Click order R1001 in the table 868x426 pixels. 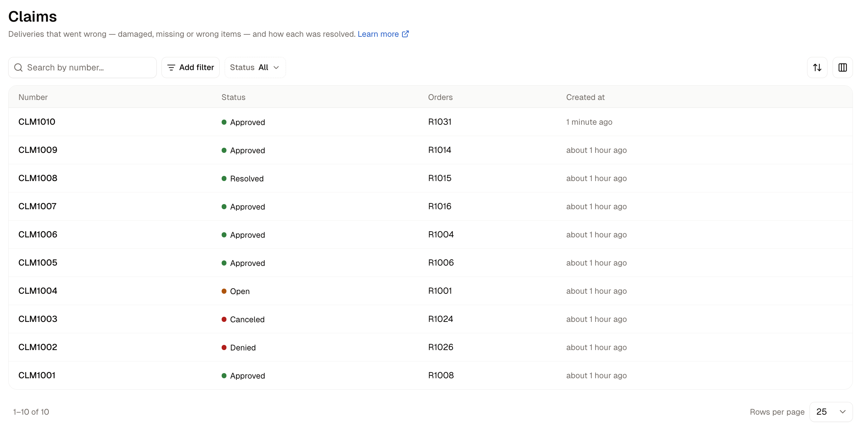pos(440,291)
